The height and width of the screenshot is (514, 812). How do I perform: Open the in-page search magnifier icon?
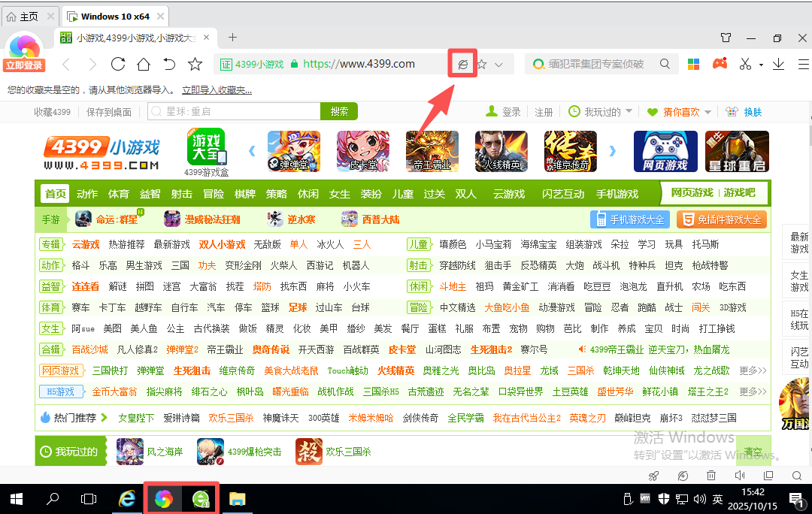tap(797, 476)
